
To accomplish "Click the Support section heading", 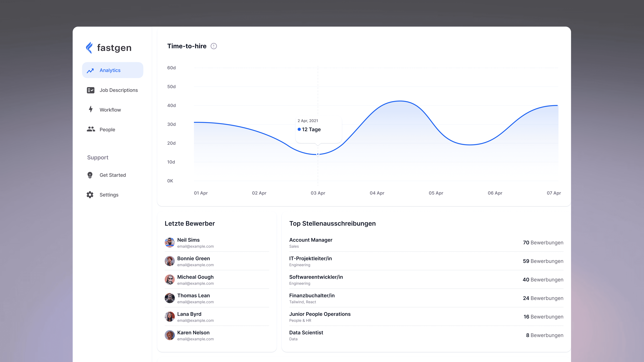I will 98,157.
